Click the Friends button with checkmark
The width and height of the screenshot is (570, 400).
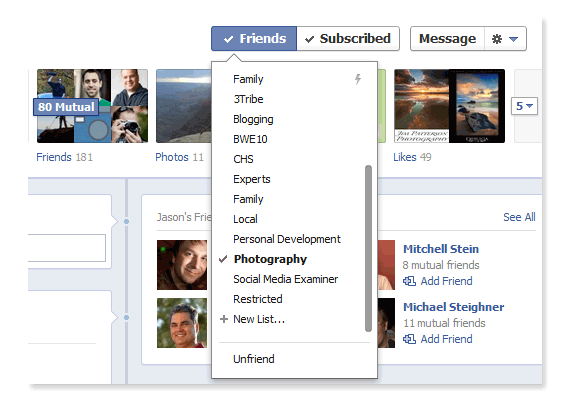point(254,39)
